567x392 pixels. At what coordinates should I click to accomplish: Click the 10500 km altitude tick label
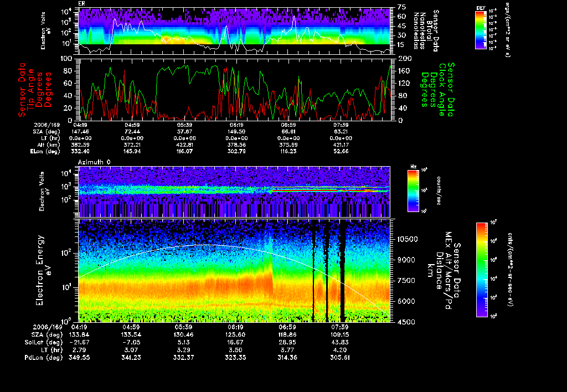pos(409,239)
